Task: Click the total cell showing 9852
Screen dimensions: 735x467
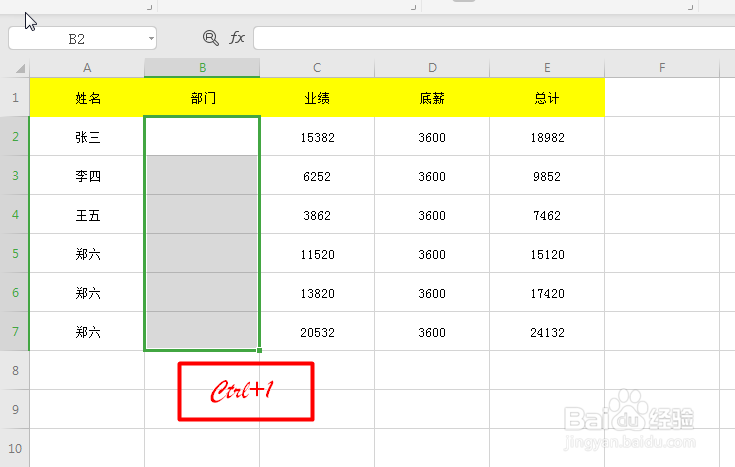Action: tap(547, 175)
